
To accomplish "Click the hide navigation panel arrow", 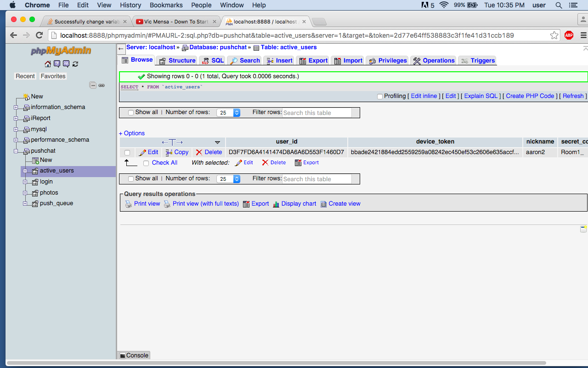I will [x=121, y=48].
